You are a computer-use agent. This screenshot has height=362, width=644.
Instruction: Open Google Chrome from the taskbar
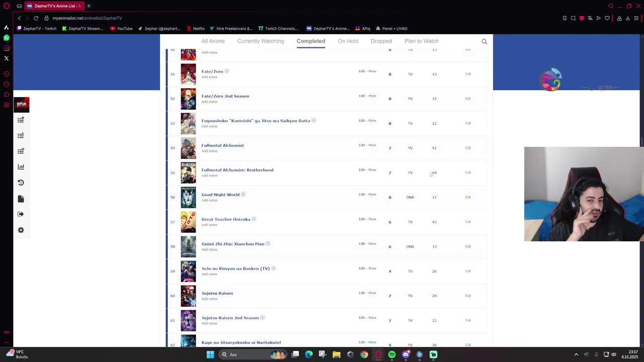coord(364,354)
